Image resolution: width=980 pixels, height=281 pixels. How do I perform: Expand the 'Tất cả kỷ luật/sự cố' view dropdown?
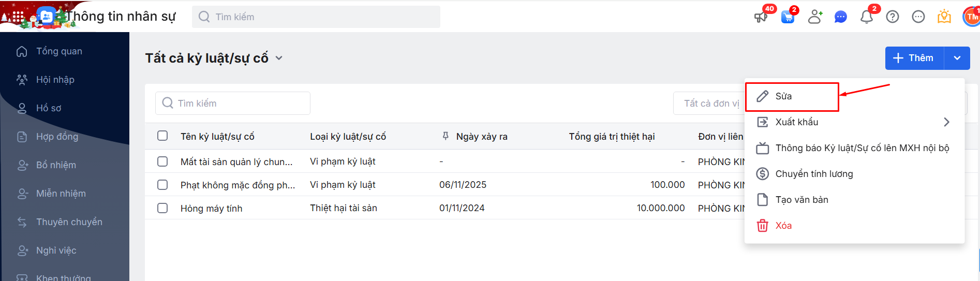[x=279, y=58]
